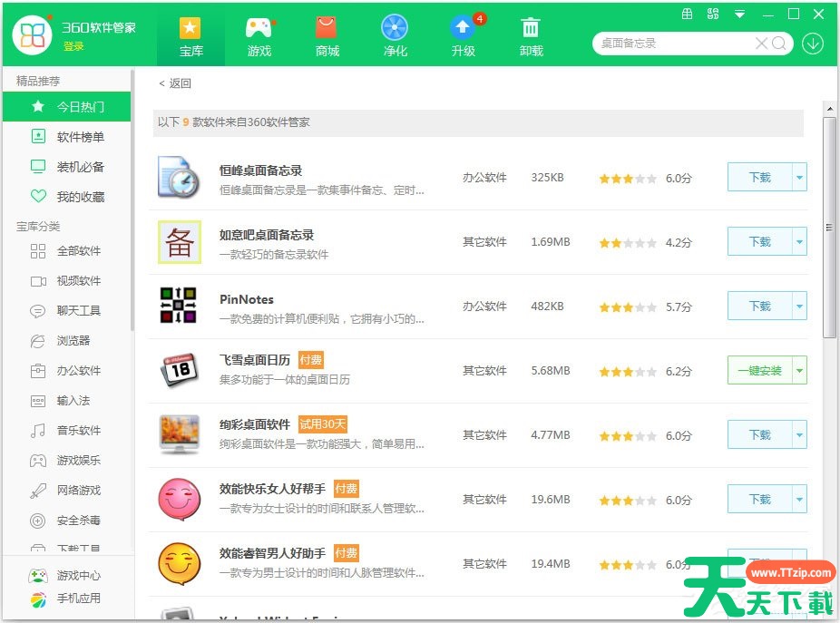Screen dimensions: 840x623
Task: Click the 飞雪桌面日历 calendar icon
Action: pos(179,370)
